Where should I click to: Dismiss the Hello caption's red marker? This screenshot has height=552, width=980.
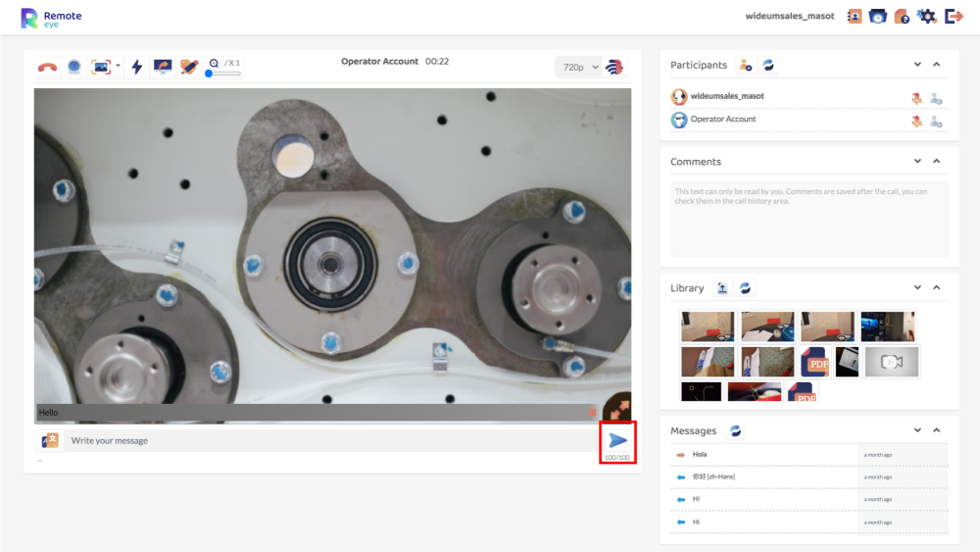[x=592, y=413]
